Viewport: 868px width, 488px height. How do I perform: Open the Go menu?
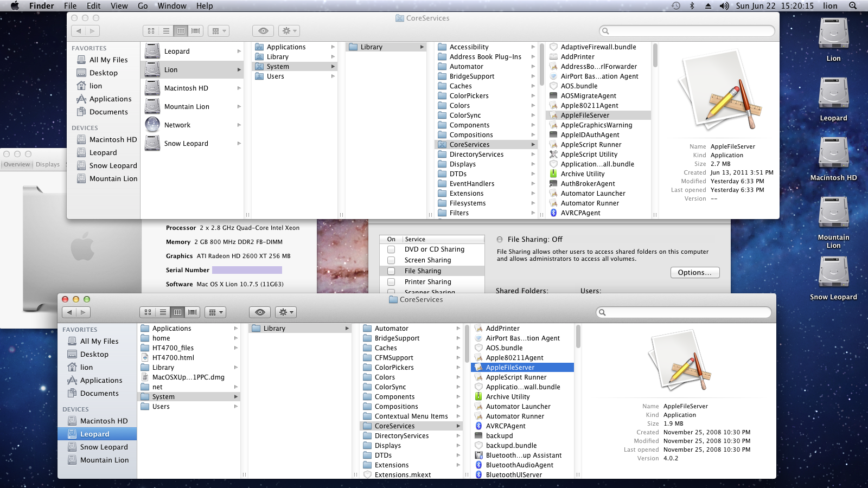[x=143, y=6]
